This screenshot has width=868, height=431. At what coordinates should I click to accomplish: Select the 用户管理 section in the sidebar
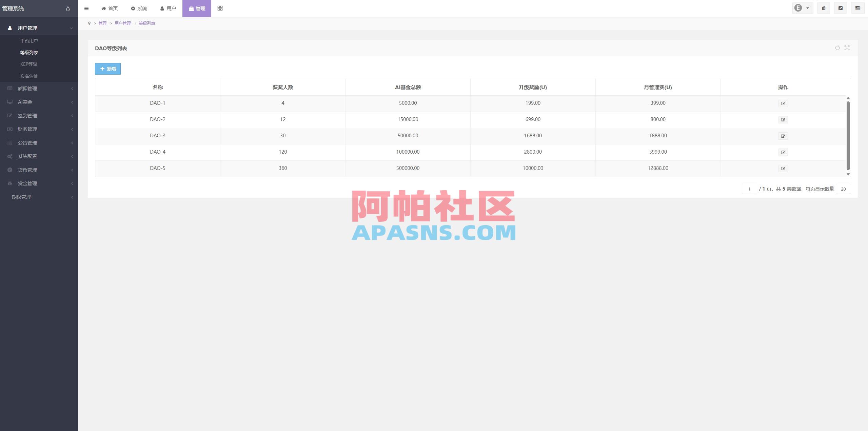tap(29, 28)
